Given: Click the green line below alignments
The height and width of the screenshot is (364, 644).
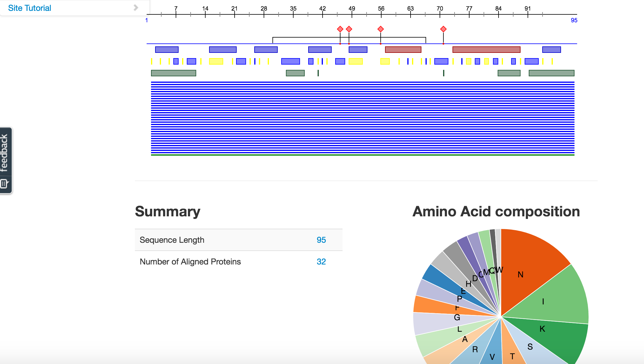Looking at the screenshot, I should [362, 155].
